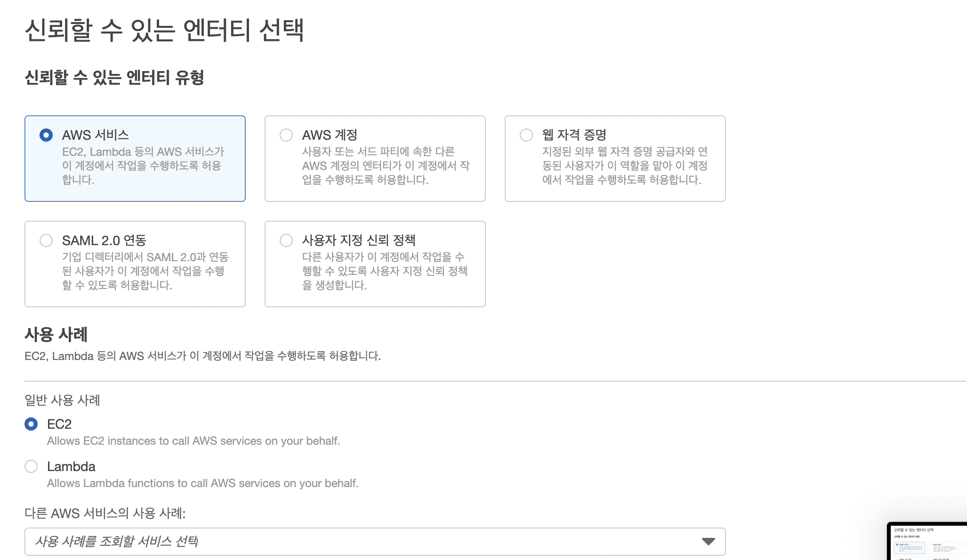Image resolution: width=967 pixels, height=560 pixels.
Task: Click the 사용 사례 section heading
Action: pos(56,335)
